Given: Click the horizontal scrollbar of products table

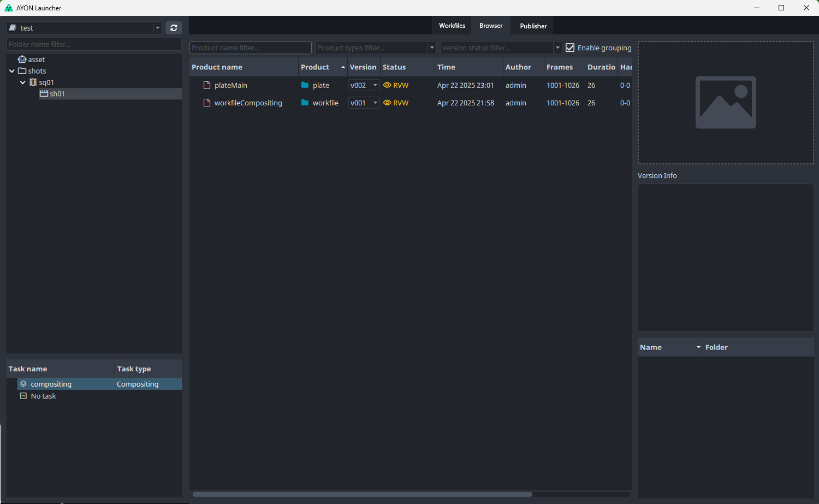Looking at the screenshot, I should [x=363, y=494].
